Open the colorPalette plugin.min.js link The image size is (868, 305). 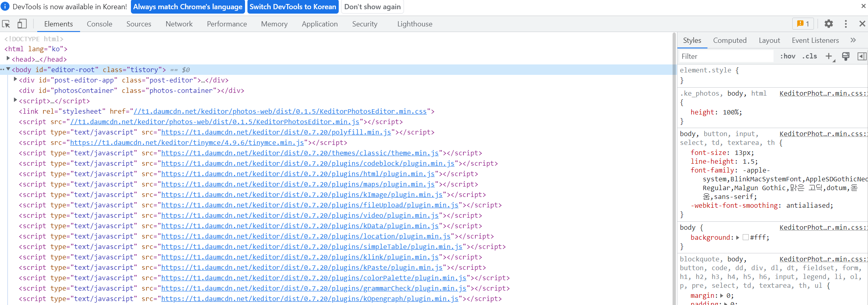click(314, 278)
